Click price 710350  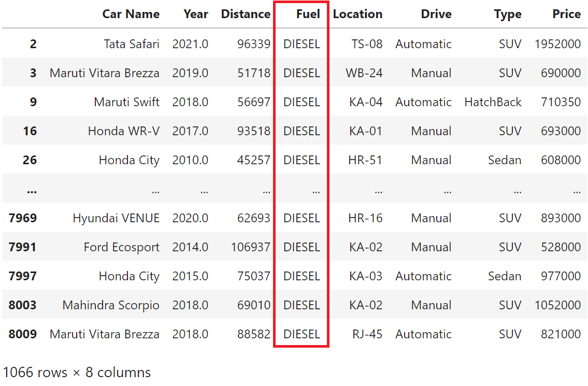click(561, 102)
